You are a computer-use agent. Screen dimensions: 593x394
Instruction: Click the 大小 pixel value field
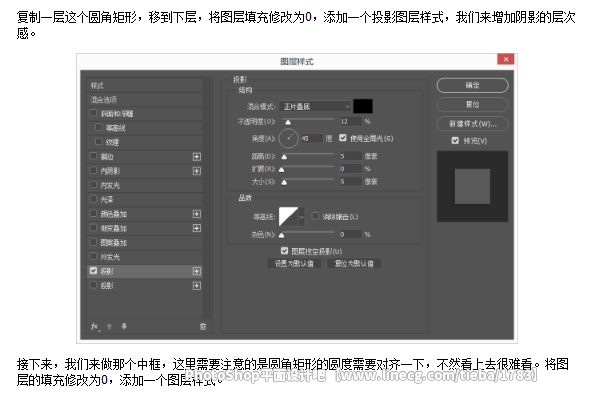coord(350,181)
